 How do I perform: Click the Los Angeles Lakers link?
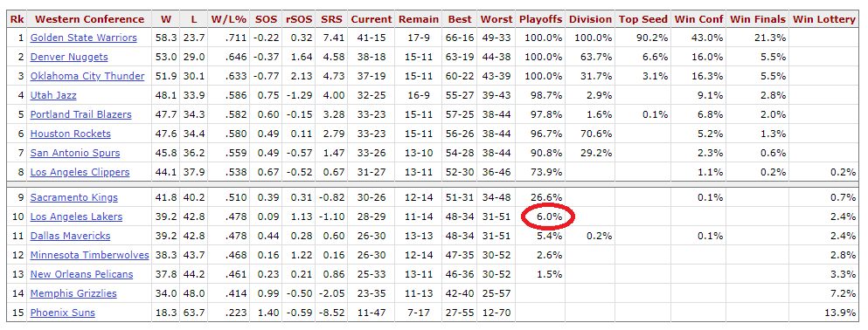click(x=76, y=217)
